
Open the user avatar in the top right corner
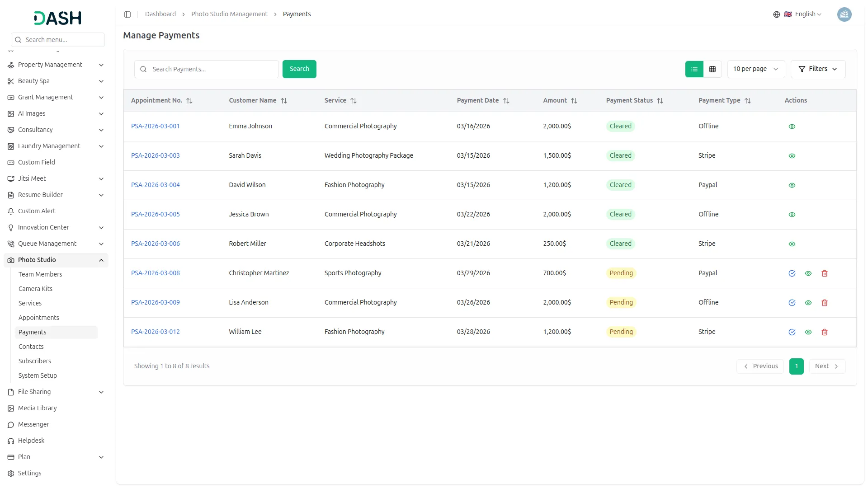pyautogui.click(x=844, y=14)
